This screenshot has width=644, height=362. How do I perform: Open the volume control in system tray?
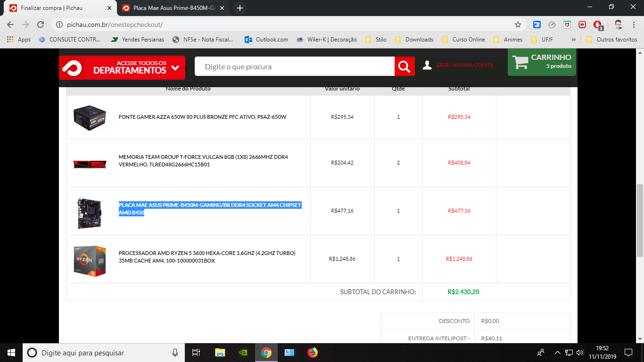point(580,353)
